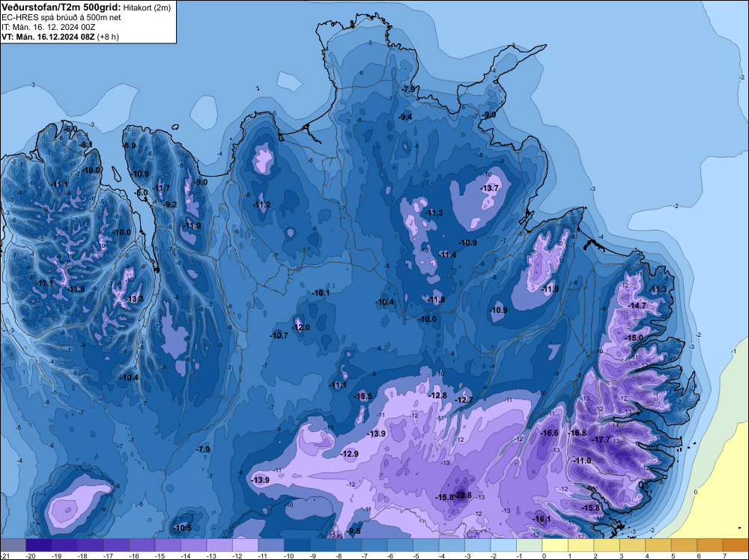Click the -13.3 temperature value
Image resolution: width=749 pixels, height=560 pixels.
(135, 299)
